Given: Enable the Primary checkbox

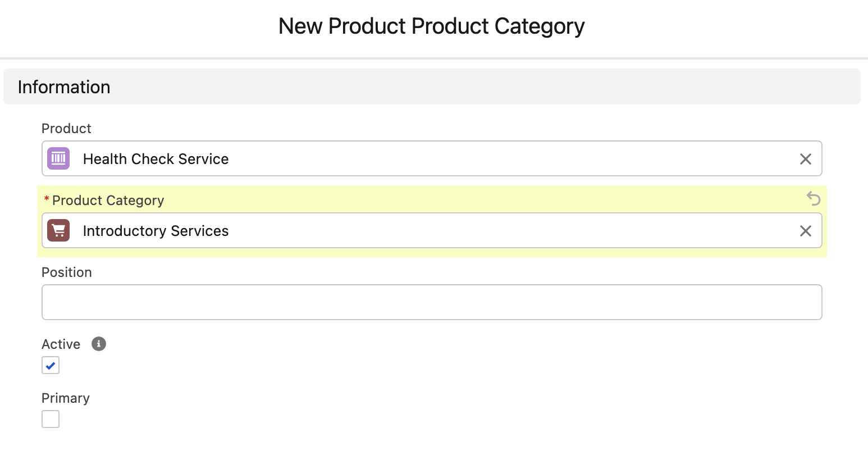Looking at the screenshot, I should tap(51, 419).
